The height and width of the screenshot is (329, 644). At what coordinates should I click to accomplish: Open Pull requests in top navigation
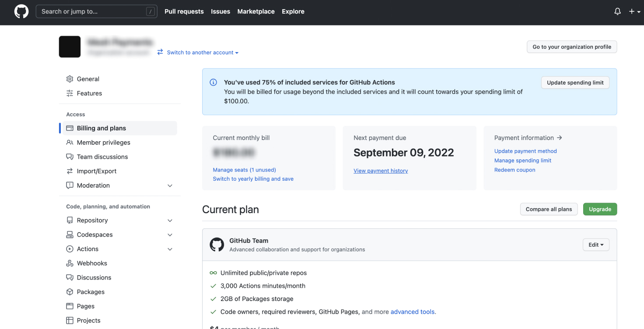(x=184, y=12)
